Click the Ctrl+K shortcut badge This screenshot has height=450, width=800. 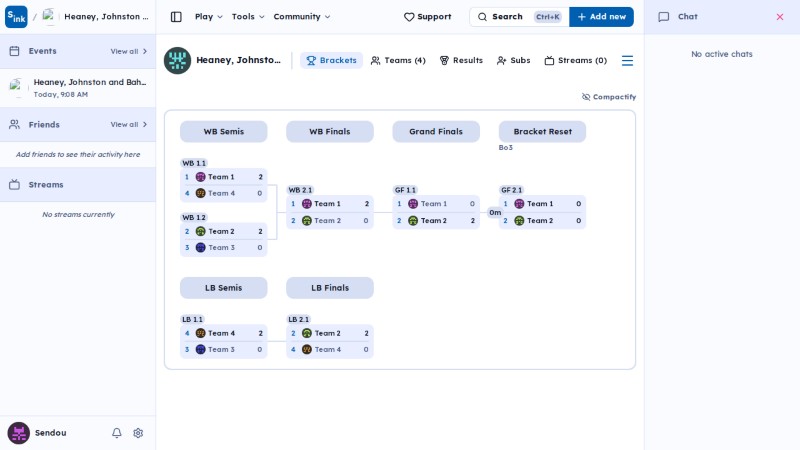pos(547,17)
